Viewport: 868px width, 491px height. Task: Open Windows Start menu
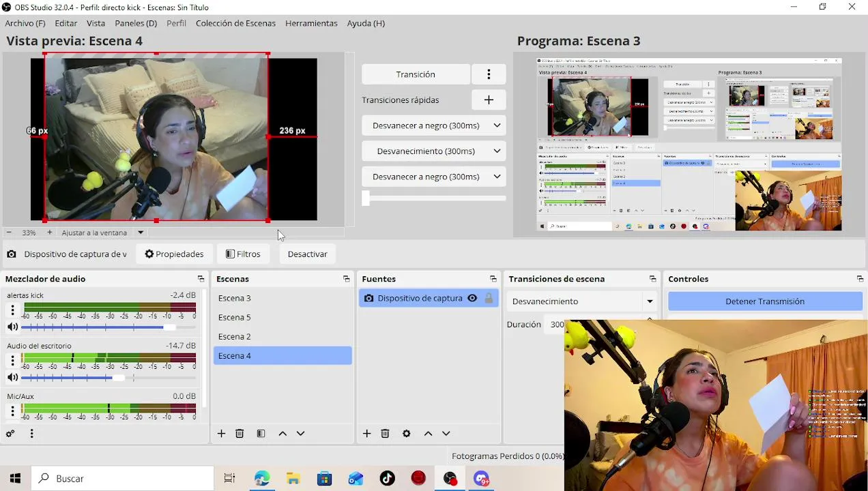pyautogui.click(x=15, y=479)
